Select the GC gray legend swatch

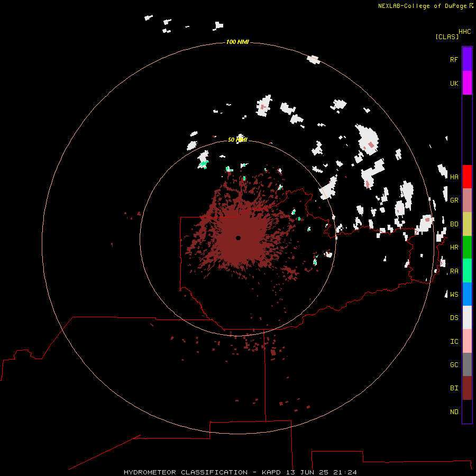(x=467, y=364)
